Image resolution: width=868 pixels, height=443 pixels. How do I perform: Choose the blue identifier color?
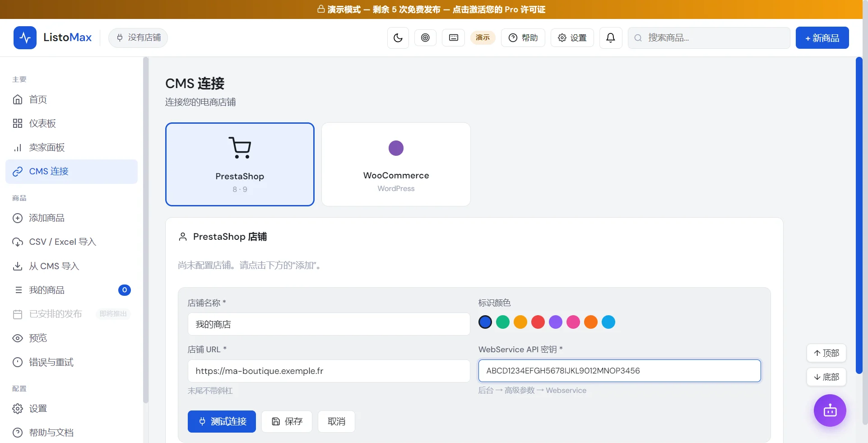[x=485, y=322]
